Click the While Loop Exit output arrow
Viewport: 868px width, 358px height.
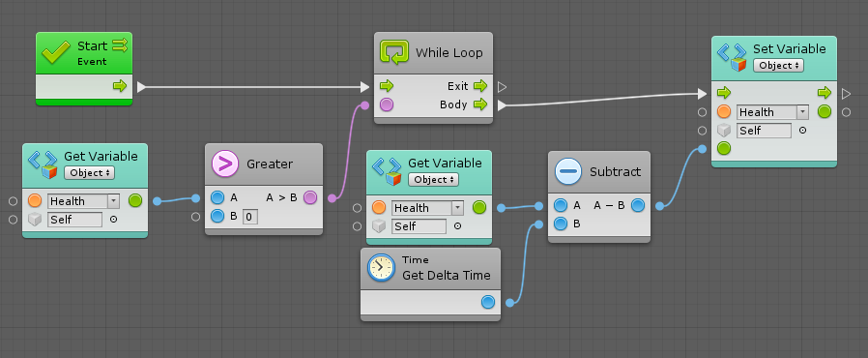pos(480,86)
